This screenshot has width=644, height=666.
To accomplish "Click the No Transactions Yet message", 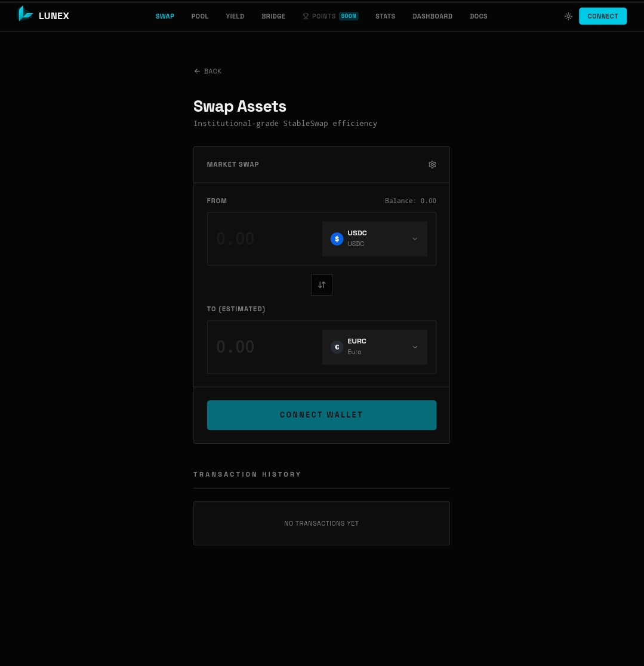I will pyautogui.click(x=321, y=523).
